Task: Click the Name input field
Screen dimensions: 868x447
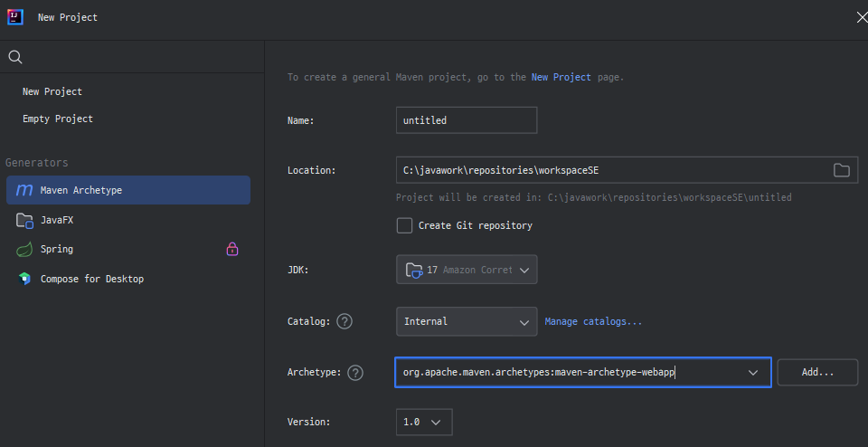Action: click(x=467, y=119)
